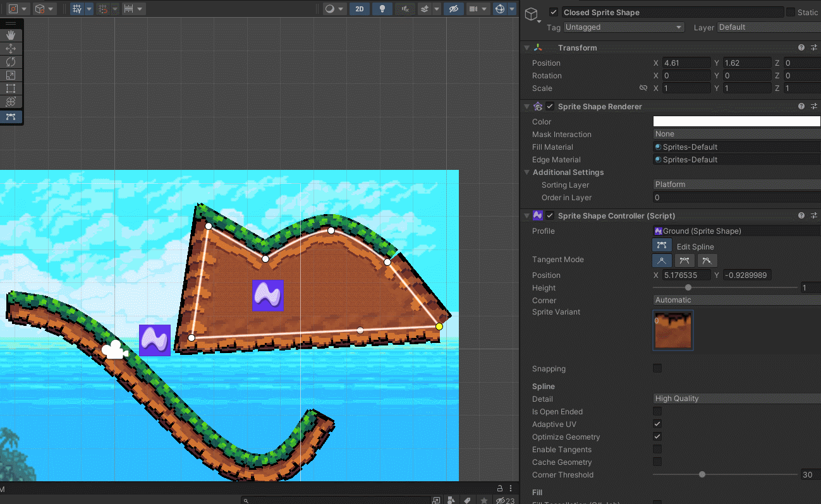The height and width of the screenshot is (504, 821).
Task: Disable Sprite Shape Controller checkbox
Action: coord(550,215)
